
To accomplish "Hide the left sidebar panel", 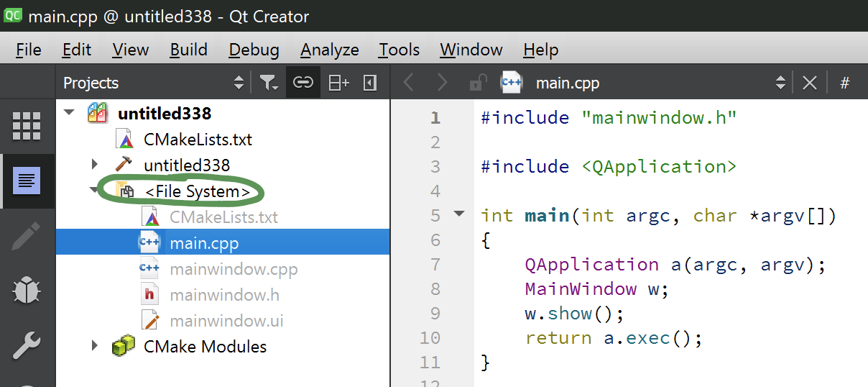I will (x=370, y=83).
